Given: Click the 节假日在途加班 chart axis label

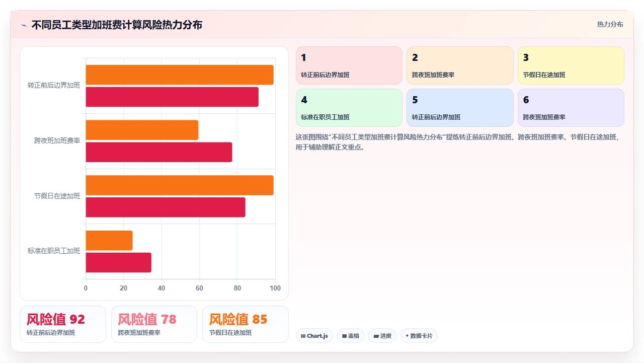Looking at the screenshot, I should point(57,196).
